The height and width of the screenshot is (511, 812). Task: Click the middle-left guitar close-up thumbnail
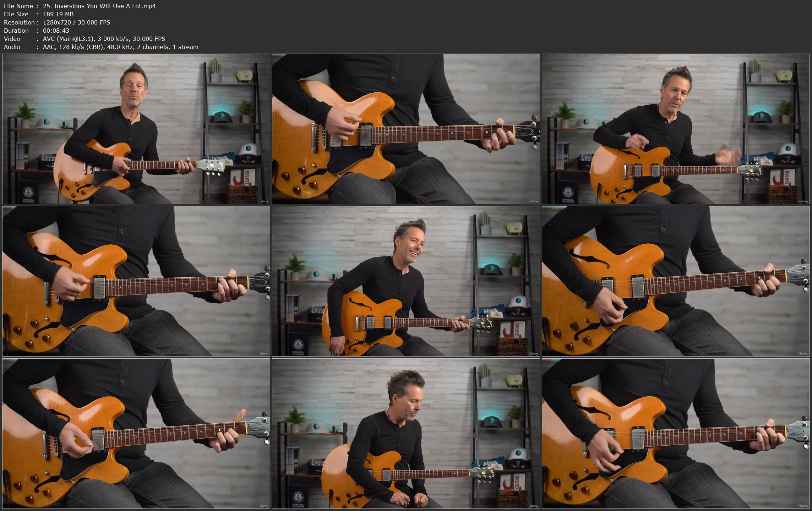[136, 281]
